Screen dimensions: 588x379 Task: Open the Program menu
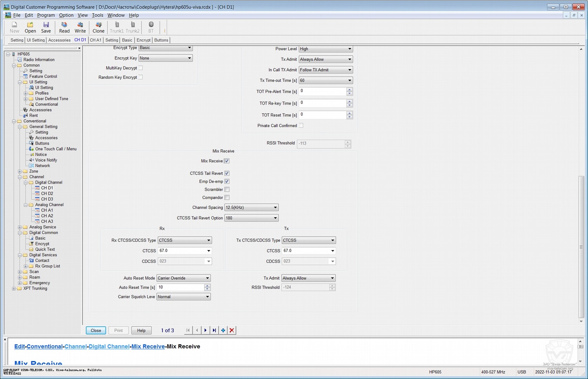pyautogui.click(x=46, y=15)
